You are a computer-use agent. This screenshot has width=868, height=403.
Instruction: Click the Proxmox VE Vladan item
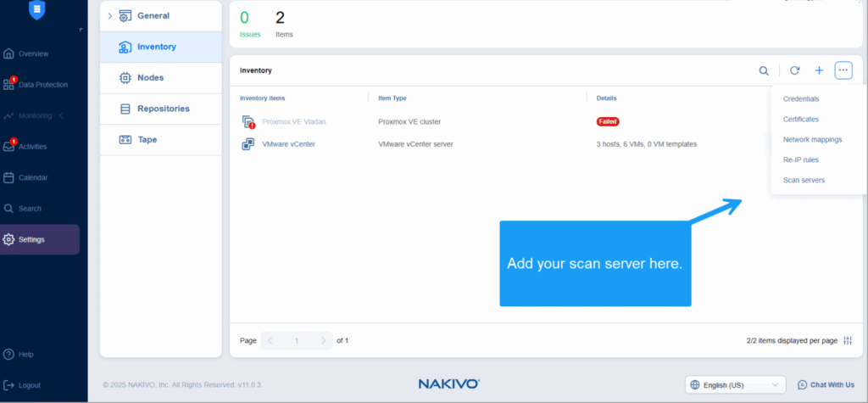[x=294, y=121]
